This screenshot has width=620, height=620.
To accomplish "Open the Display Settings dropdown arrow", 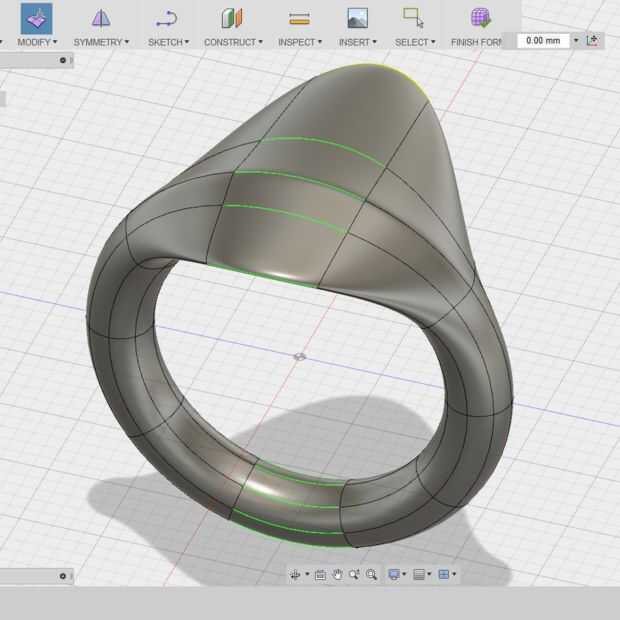I will point(404,574).
